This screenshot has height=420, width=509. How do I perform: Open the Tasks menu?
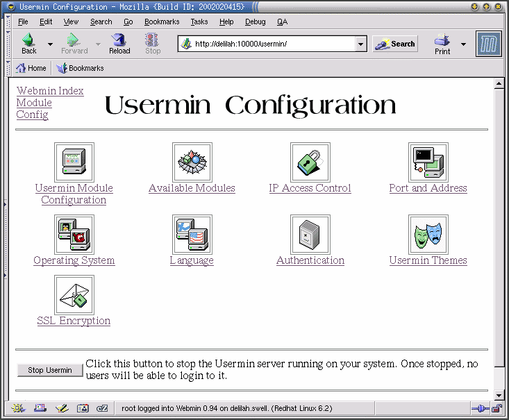[199, 22]
